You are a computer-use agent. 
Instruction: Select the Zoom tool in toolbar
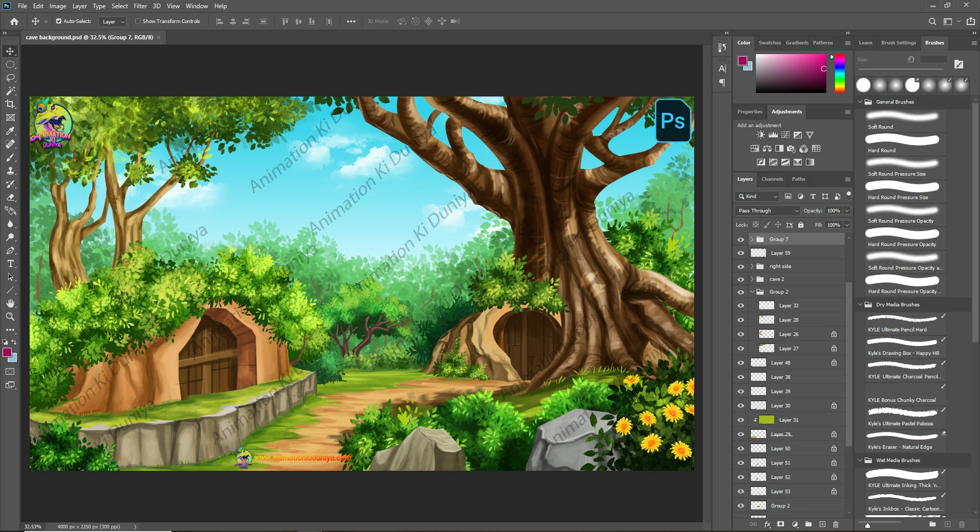10,317
